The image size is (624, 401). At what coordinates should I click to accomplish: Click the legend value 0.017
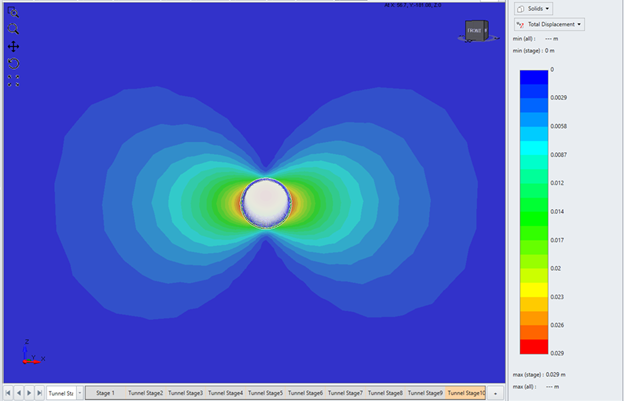[x=557, y=240]
